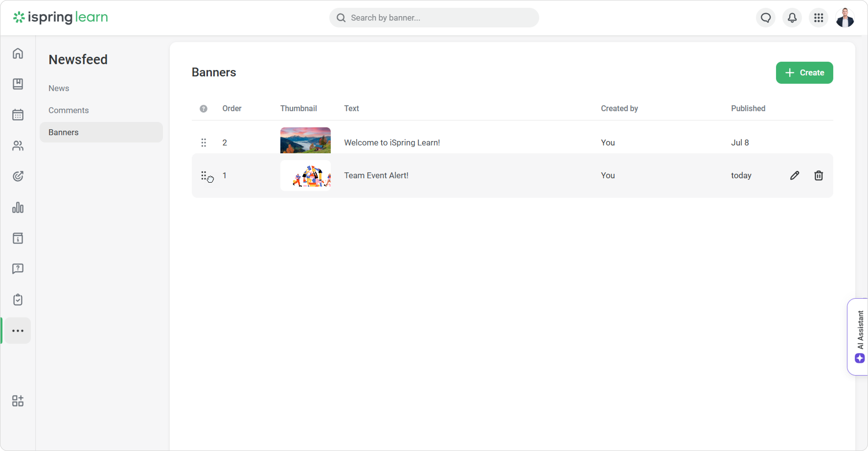Click order number 2 cell
868x451 pixels.
pyautogui.click(x=225, y=143)
